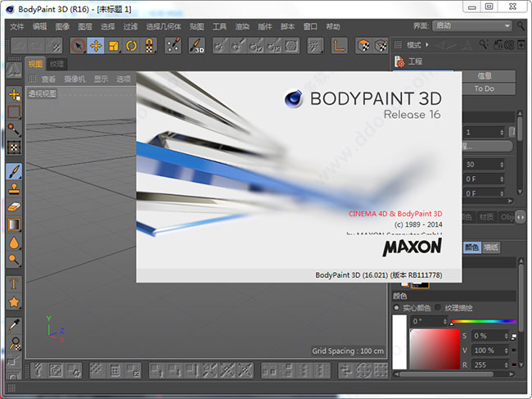Screen dimensions: 532x399
Task: Click the target circles icon in attribute panel
Action: (509, 45)
